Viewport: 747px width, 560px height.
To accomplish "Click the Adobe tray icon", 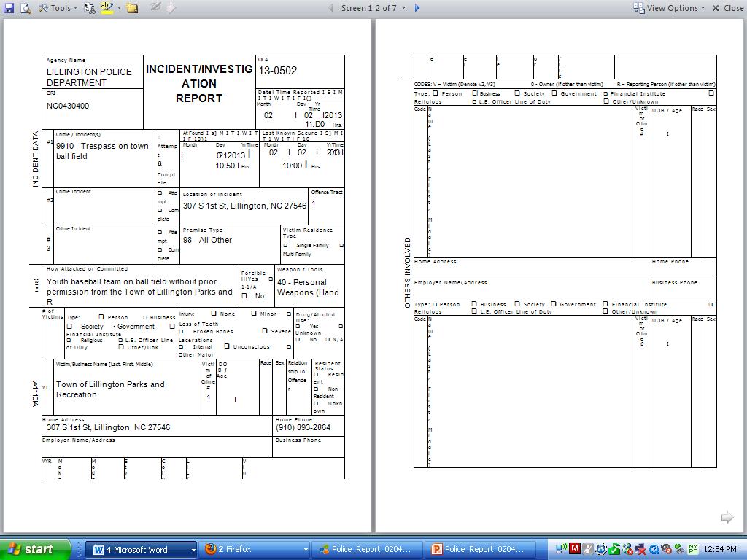I will (575, 549).
